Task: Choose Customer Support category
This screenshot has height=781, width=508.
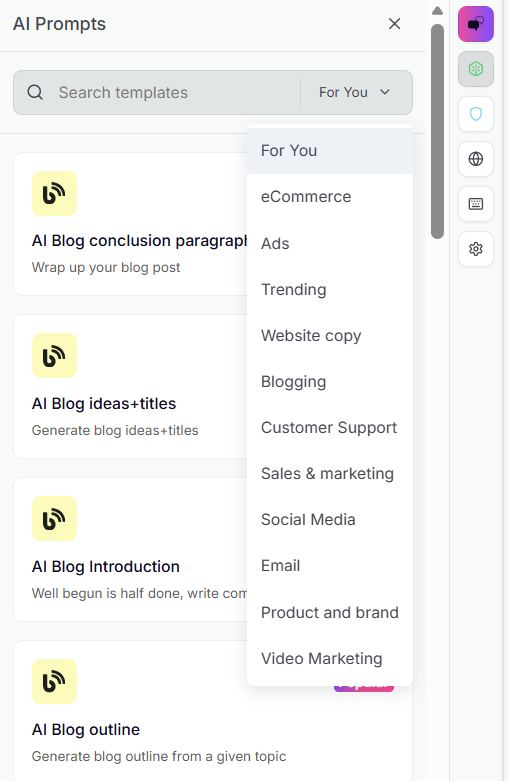Action: coord(330,427)
